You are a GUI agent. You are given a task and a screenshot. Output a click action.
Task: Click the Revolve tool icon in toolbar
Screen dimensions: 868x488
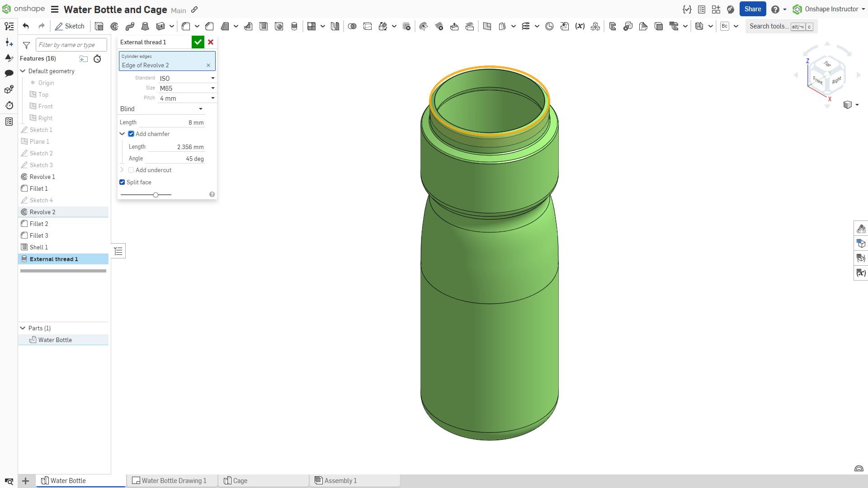coord(114,26)
